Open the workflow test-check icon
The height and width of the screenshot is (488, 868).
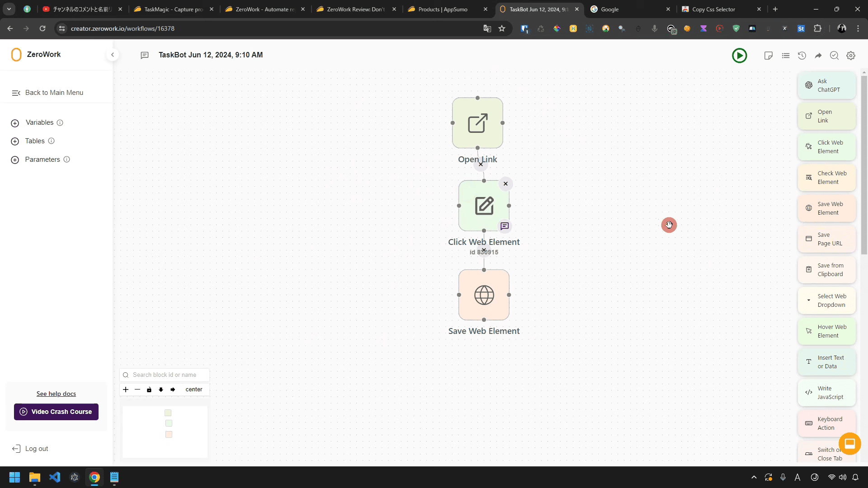click(x=834, y=55)
